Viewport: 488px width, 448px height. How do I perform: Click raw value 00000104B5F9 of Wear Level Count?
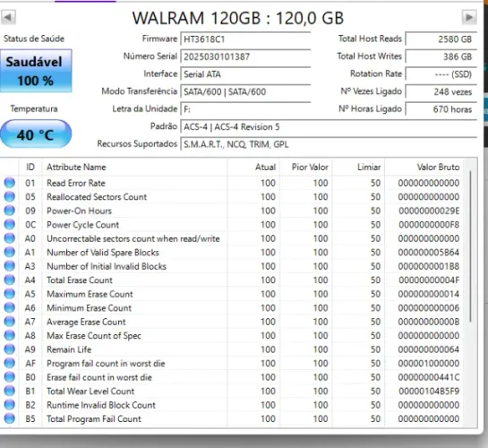[x=429, y=391]
